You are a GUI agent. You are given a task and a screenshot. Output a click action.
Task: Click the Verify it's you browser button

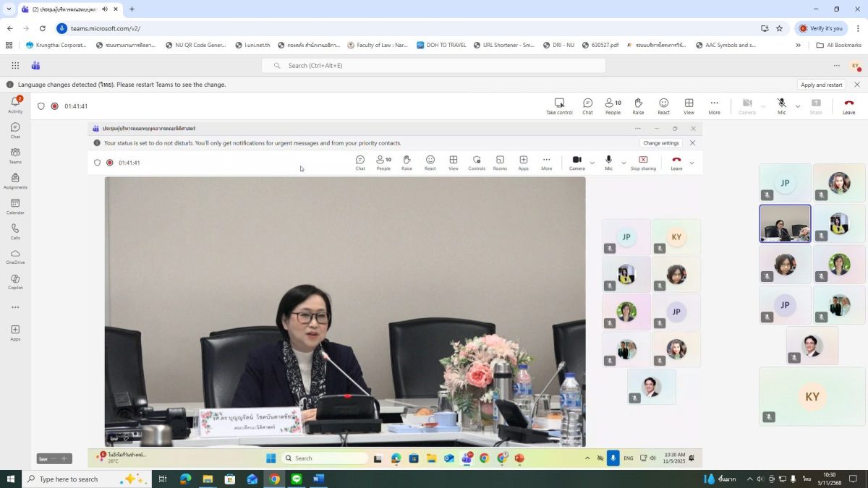(821, 28)
